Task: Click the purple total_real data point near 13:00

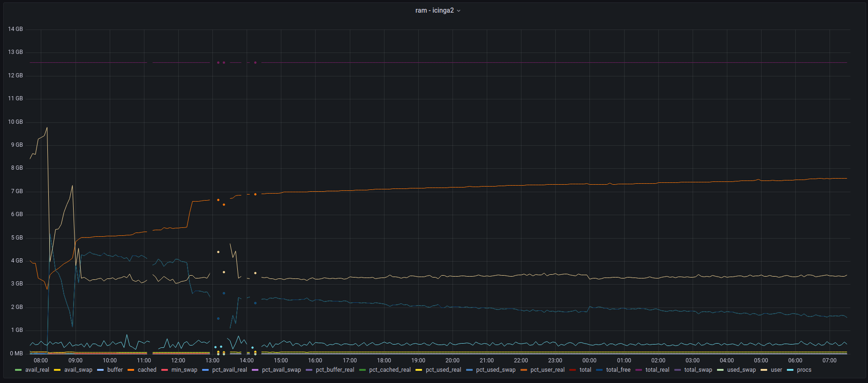Action: [218, 62]
